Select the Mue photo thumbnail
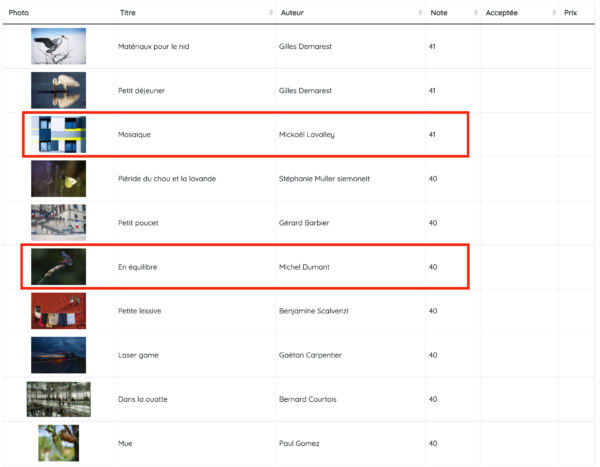Image resolution: width=600 pixels, height=467 pixels. pos(58,443)
